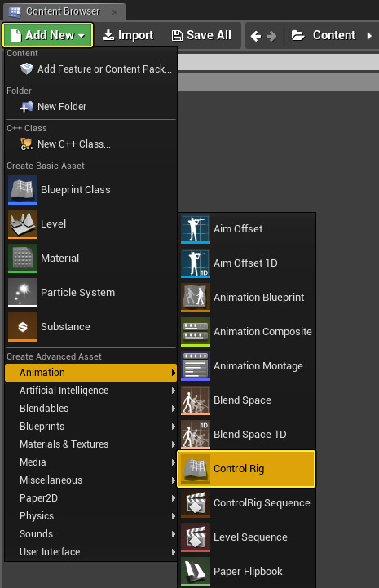This screenshot has height=588, width=379.
Task: Select Aim Offset text entry
Action: tap(238, 228)
